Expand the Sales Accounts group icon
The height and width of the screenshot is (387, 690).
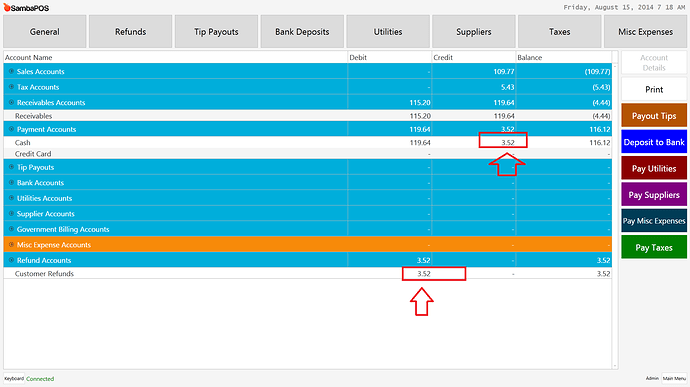11,71
